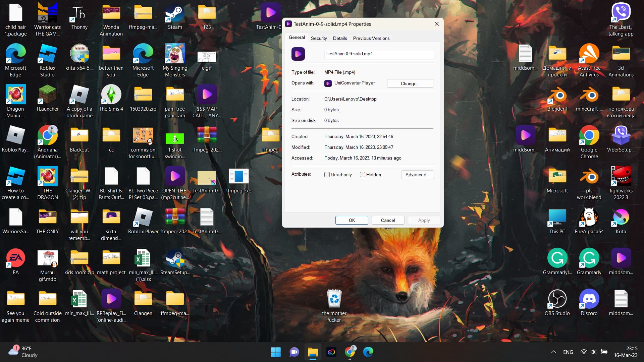Screen dimensions: 644x362
Task: Select the Discord desktop shortcut
Action: point(589,299)
